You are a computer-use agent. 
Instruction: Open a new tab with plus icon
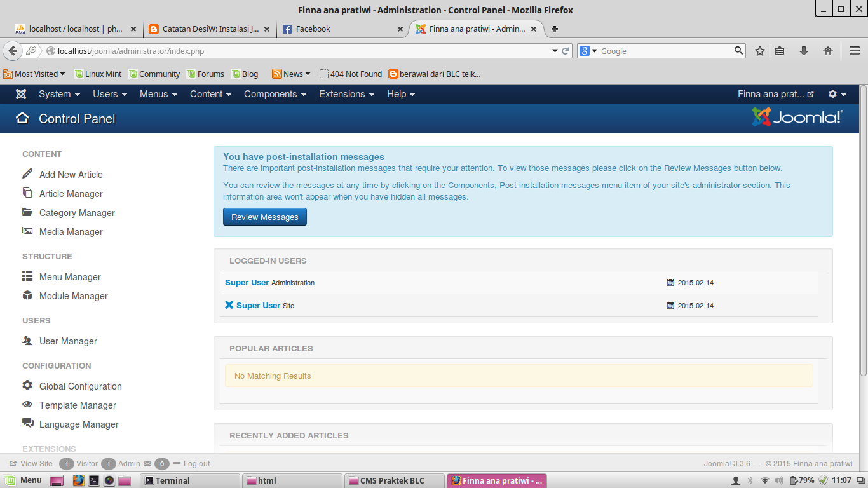pyautogui.click(x=555, y=29)
